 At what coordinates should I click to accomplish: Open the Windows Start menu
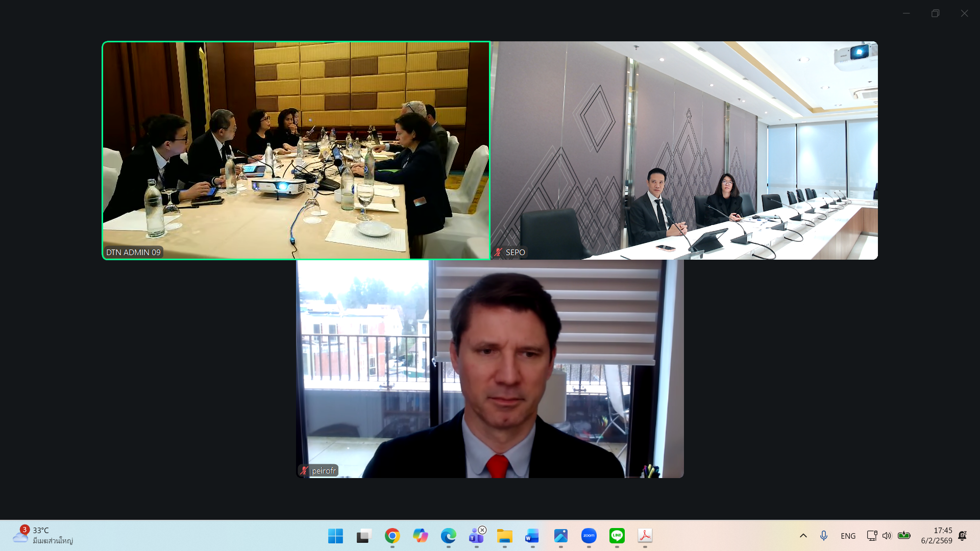click(335, 536)
